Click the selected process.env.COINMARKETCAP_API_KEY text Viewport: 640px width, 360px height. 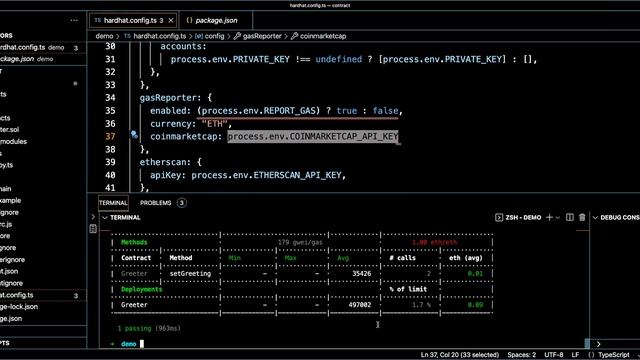pos(313,136)
